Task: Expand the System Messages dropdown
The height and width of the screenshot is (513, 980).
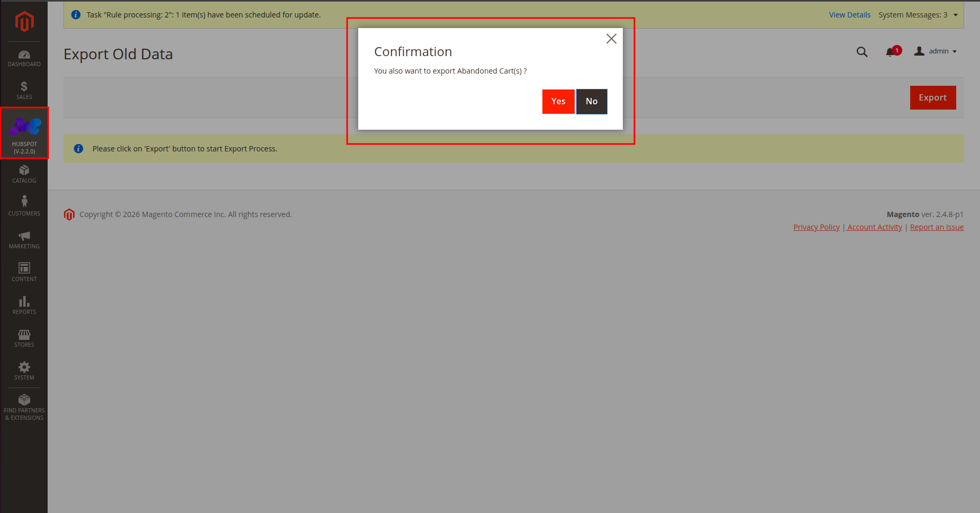Action: pyautogui.click(x=918, y=15)
